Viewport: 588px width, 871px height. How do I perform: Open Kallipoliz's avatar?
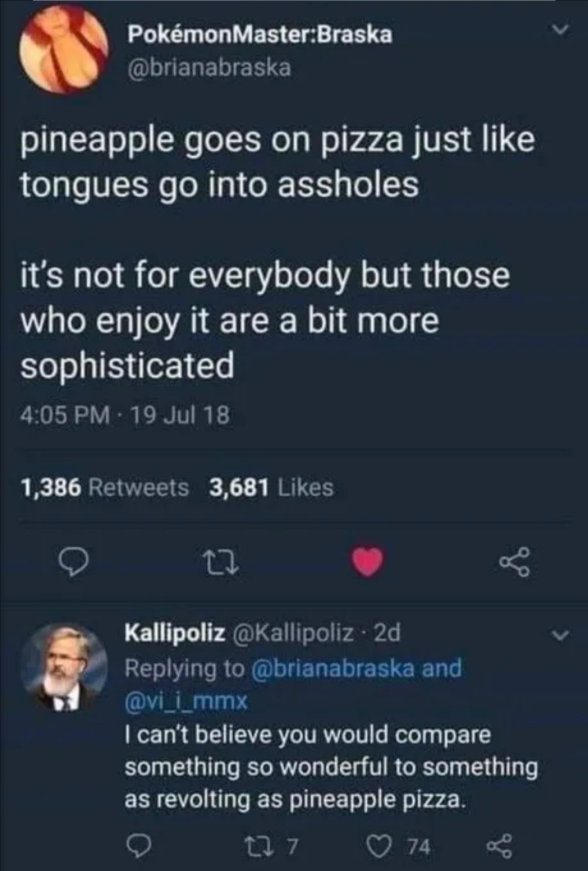(63, 667)
